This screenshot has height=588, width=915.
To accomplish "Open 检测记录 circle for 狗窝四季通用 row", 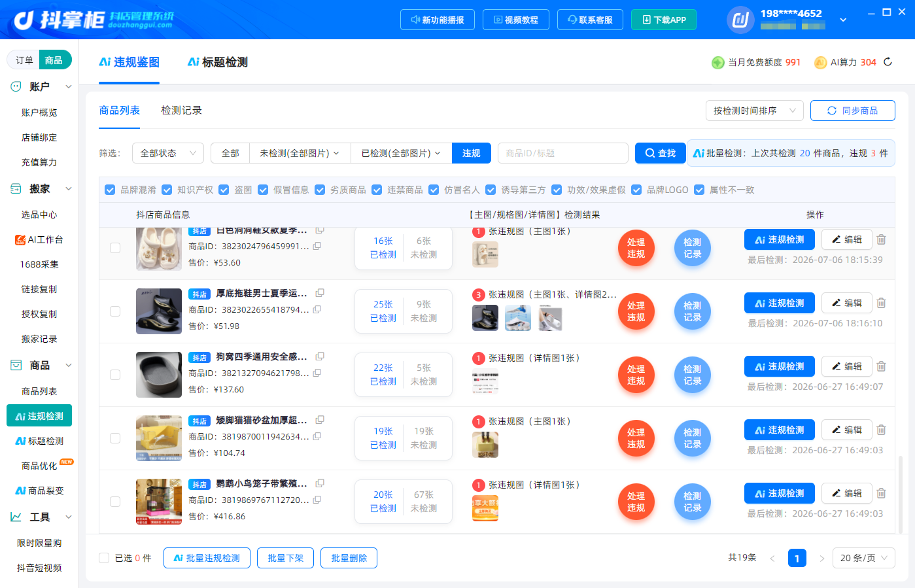I will (x=693, y=375).
